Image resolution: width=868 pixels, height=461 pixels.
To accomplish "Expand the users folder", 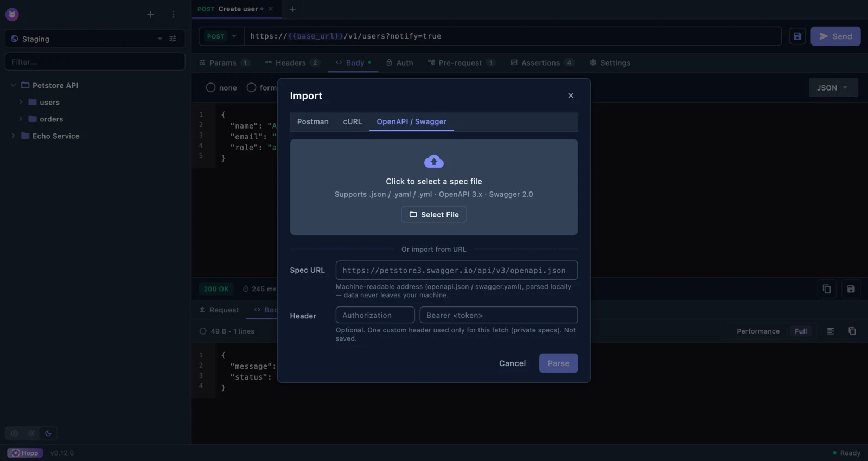I will click(x=21, y=102).
